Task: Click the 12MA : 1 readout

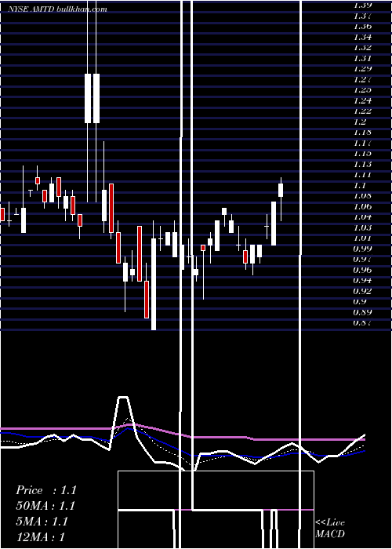Action: point(40,536)
